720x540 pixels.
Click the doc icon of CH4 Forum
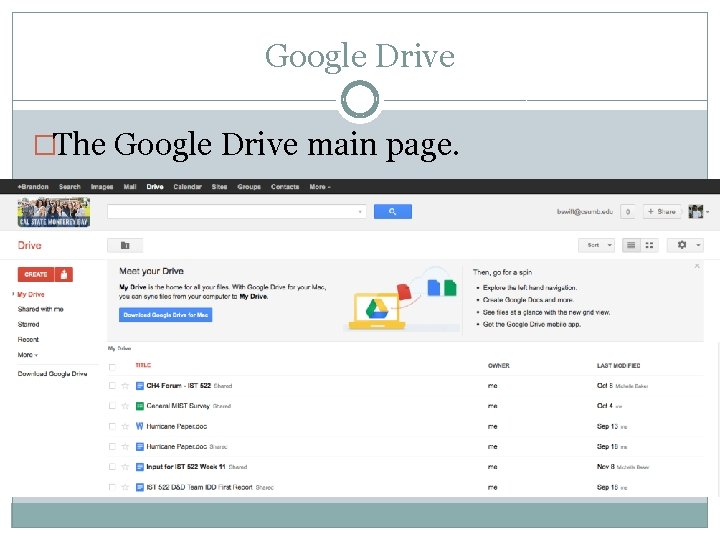(x=140, y=386)
